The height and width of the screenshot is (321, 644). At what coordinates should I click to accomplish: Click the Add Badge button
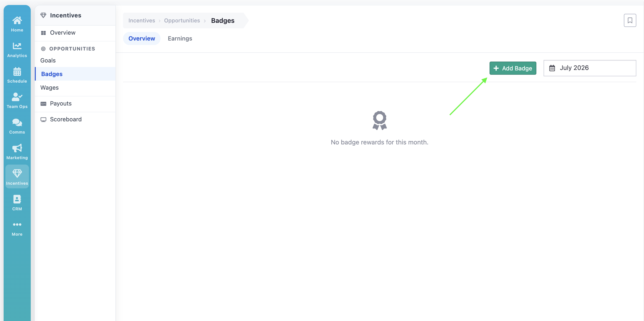point(513,68)
